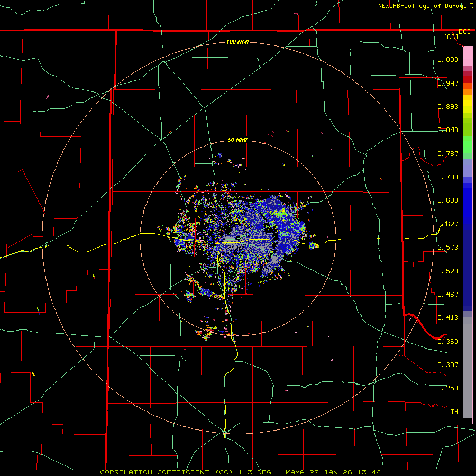Screen dimensions: 476x476
Task: Select the 0.467 legend value
Action: 448,295
